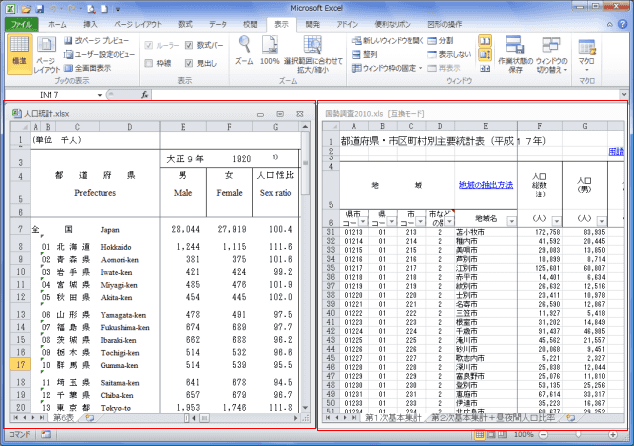
Task: Open the 地域名 column filter dropdown
Action: click(512, 219)
